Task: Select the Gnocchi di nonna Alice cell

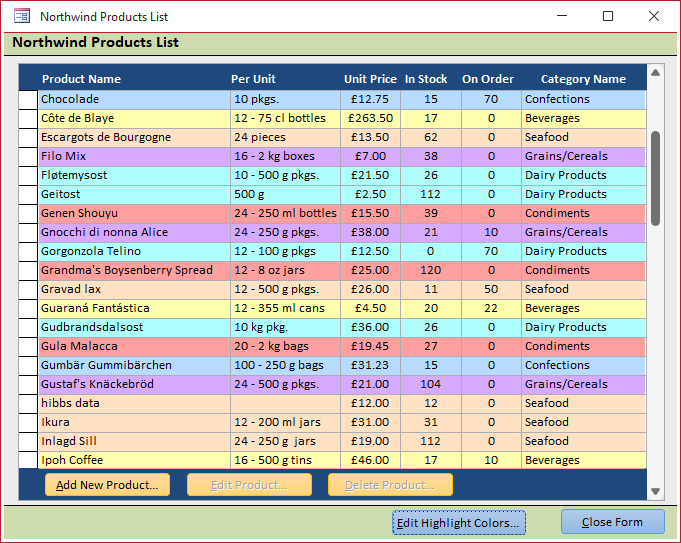Action: click(x=134, y=232)
